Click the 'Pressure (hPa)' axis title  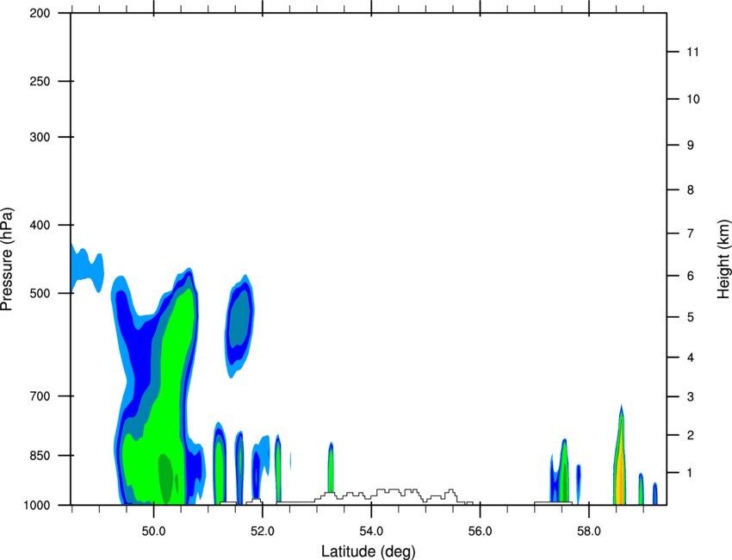pos(7,259)
